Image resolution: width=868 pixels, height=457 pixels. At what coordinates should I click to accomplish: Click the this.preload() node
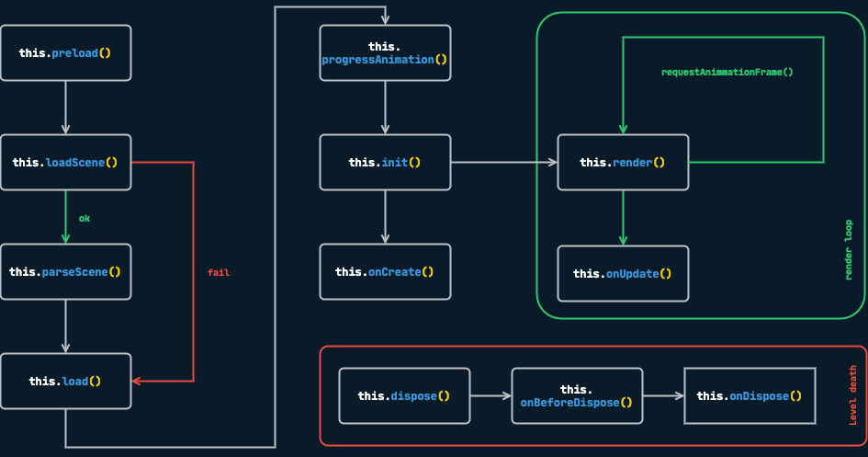click(65, 52)
